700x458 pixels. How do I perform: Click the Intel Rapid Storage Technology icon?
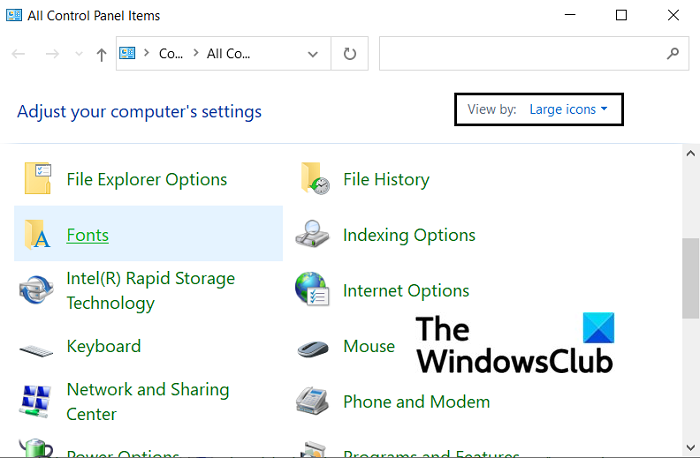(38, 290)
